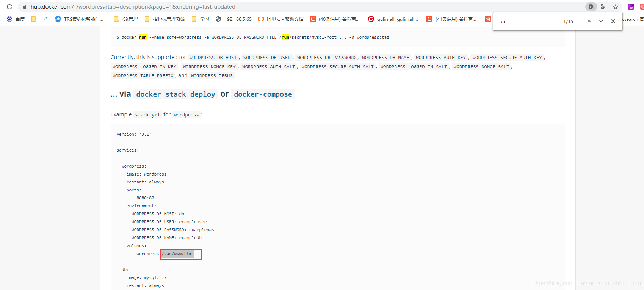
Task: Click WORDPRESS_TABLE_PREFIX code text
Action: pos(143,76)
